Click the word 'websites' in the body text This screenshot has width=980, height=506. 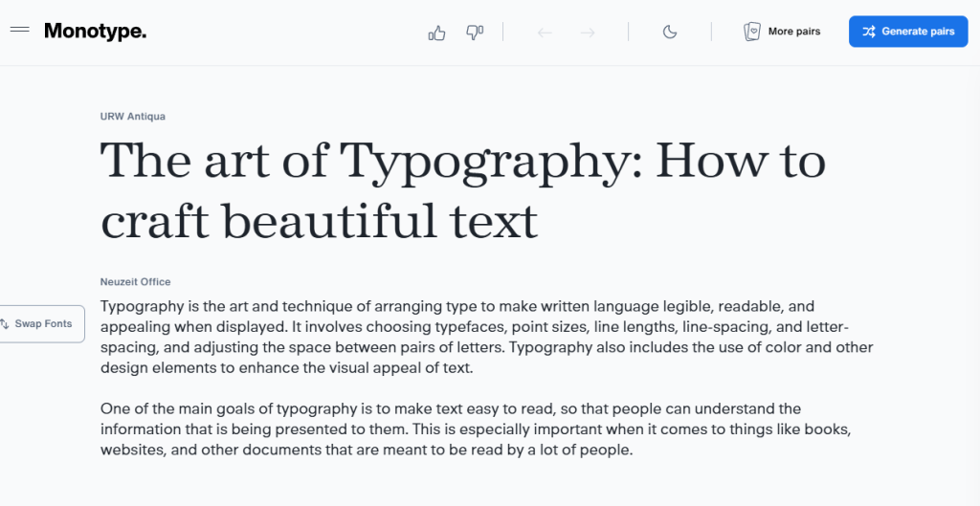coord(130,450)
